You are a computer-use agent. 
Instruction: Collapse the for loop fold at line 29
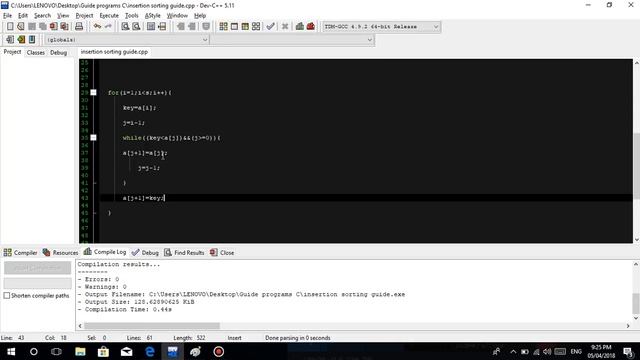tap(93, 93)
